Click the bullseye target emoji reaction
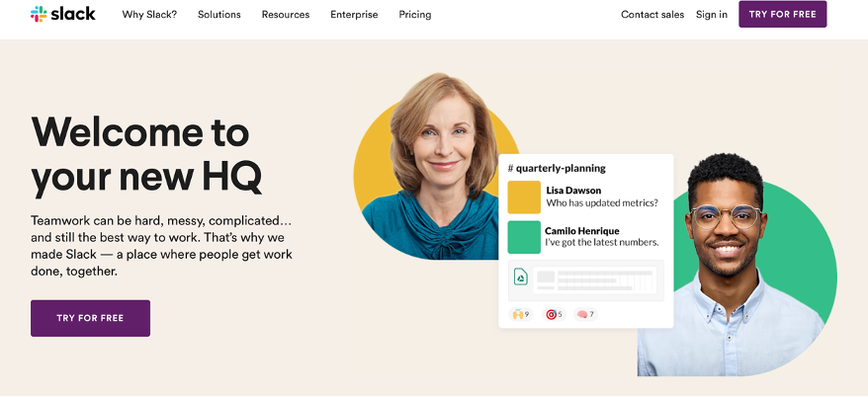868x397 pixels. click(554, 315)
